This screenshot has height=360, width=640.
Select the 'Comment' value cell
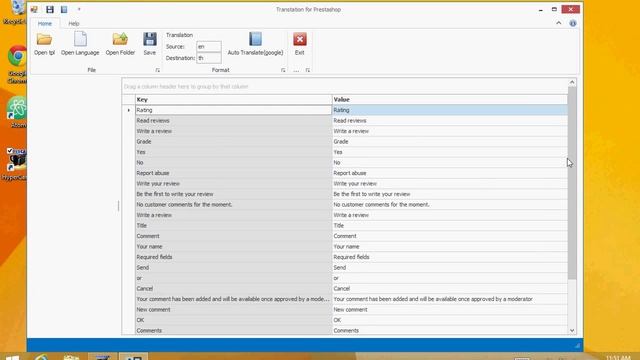coord(449,236)
